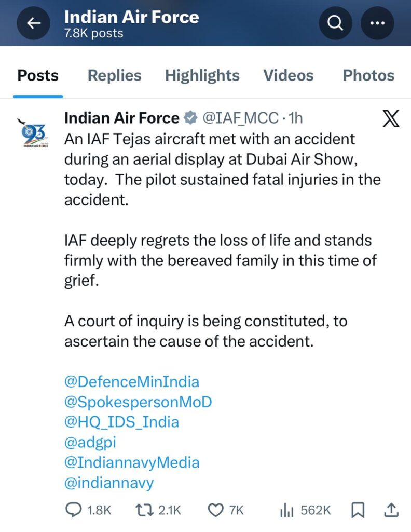Click the verified badge beside Indian Air Force

(x=190, y=118)
